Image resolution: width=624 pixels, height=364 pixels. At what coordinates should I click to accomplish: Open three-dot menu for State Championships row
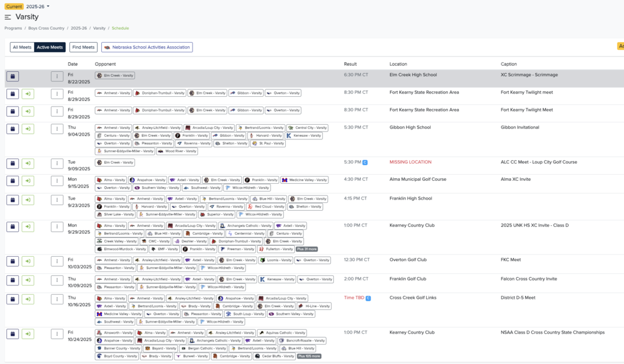click(57, 334)
